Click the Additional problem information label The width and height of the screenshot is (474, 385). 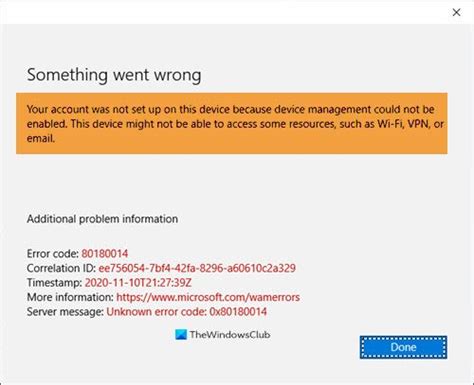point(102,219)
